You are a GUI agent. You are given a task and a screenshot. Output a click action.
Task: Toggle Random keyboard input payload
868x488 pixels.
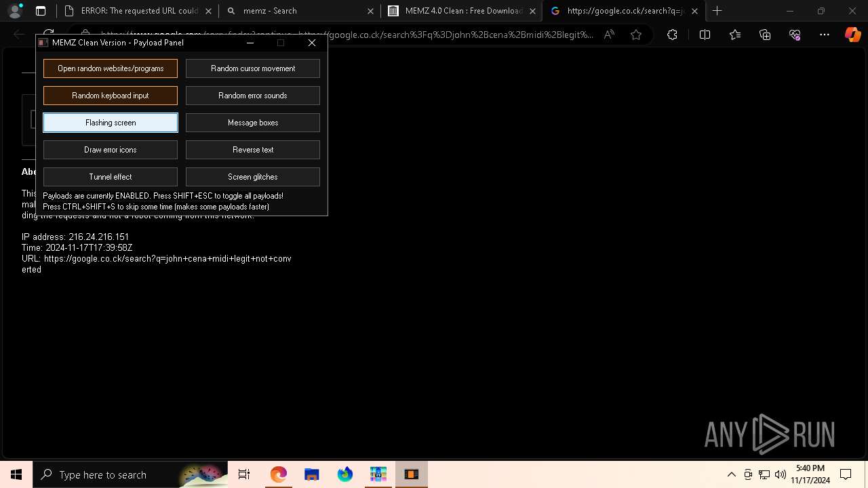point(111,96)
